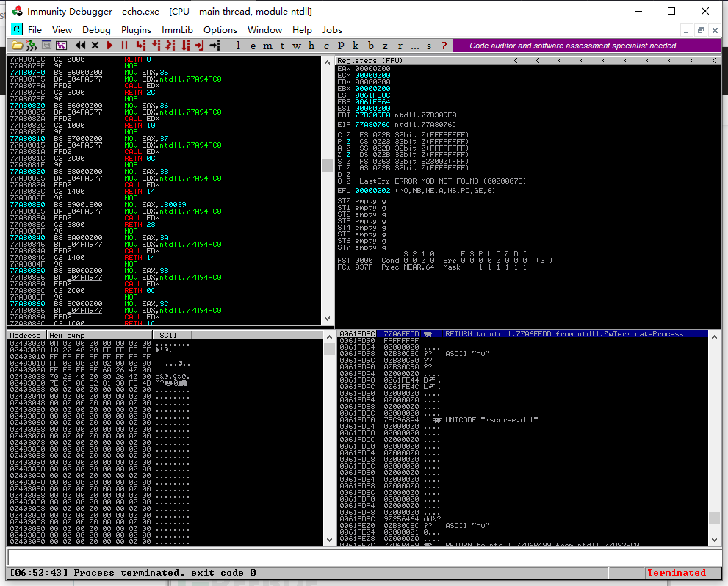This screenshot has width=728, height=586.
Task: Pause execution with the pause icon
Action: pyautogui.click(x=124, y=46)
